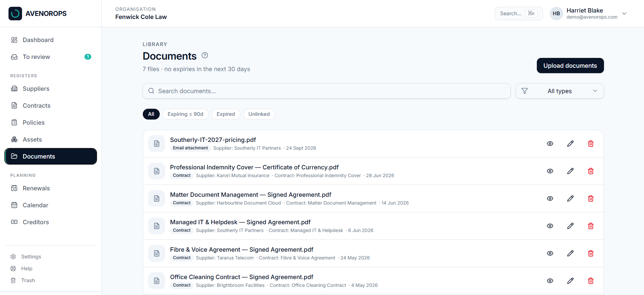Edit the Matter Document Management agreement
This screenshot has width=644, height=295.
pyautogui.click(x=570, y=198)
